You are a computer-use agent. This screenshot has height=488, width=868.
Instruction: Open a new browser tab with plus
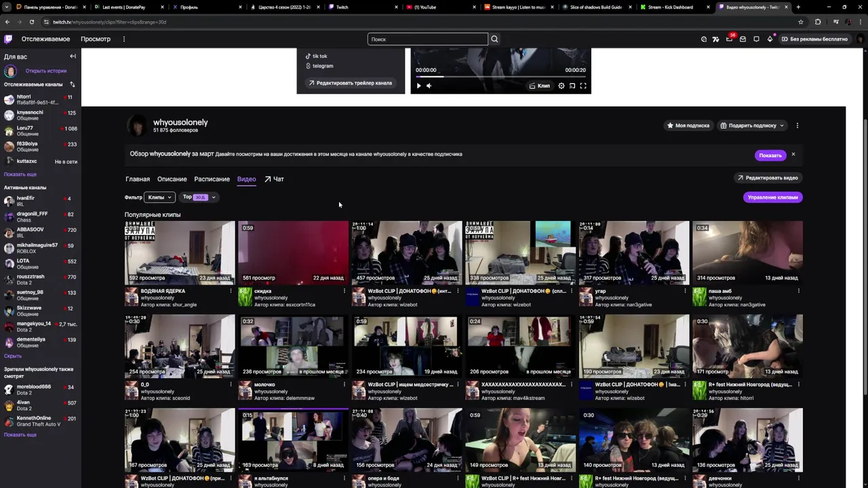pyautogui.click(x=798, y=7)
